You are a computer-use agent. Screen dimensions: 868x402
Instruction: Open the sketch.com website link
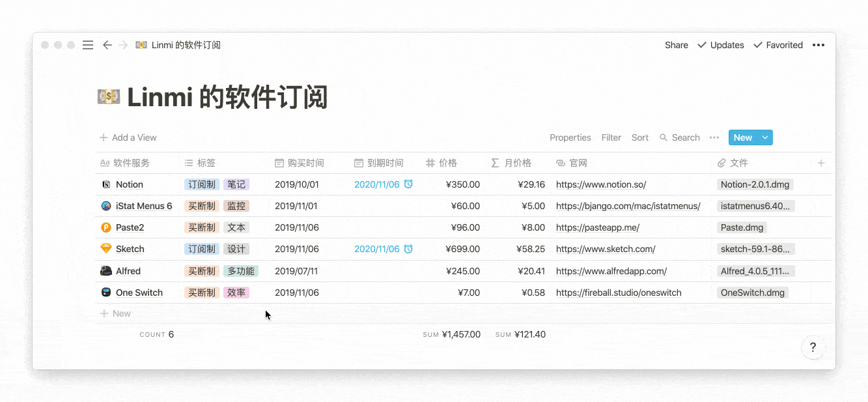tap(606, 249)
